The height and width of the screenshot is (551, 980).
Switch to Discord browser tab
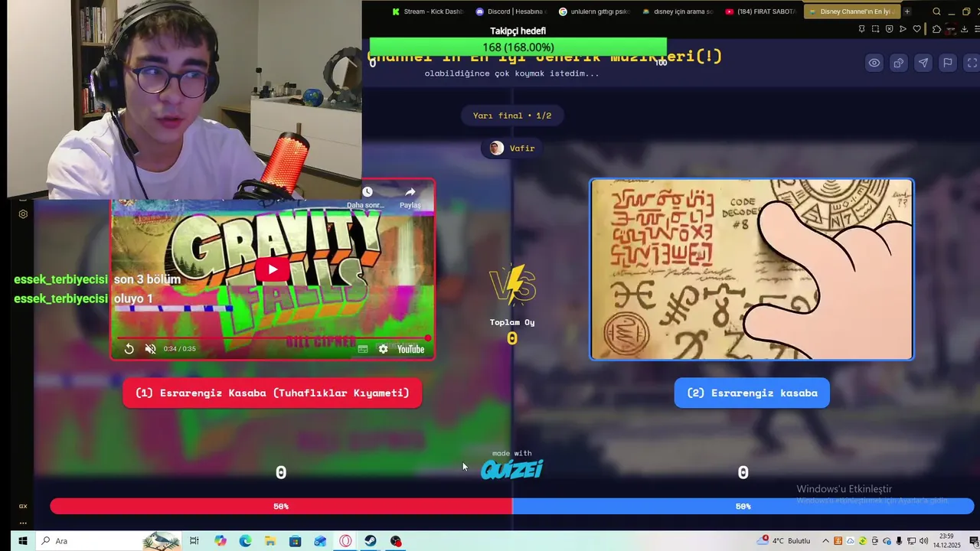(511, 11)
